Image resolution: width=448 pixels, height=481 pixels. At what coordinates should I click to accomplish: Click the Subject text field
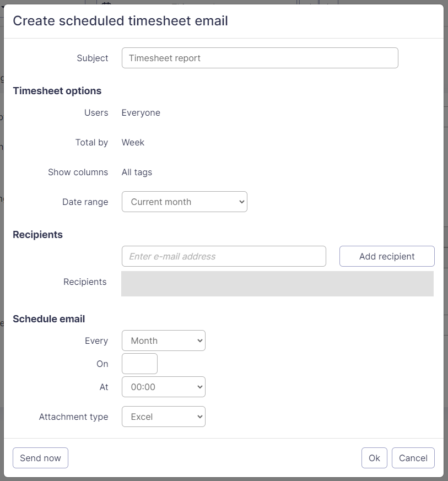pos(260,58)
